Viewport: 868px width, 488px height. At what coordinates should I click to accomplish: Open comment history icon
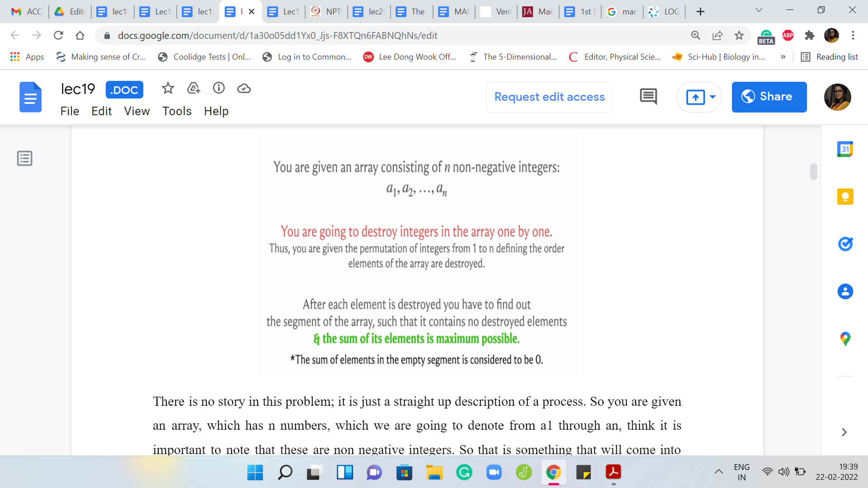pyautogui.click(x=648, y=97)
